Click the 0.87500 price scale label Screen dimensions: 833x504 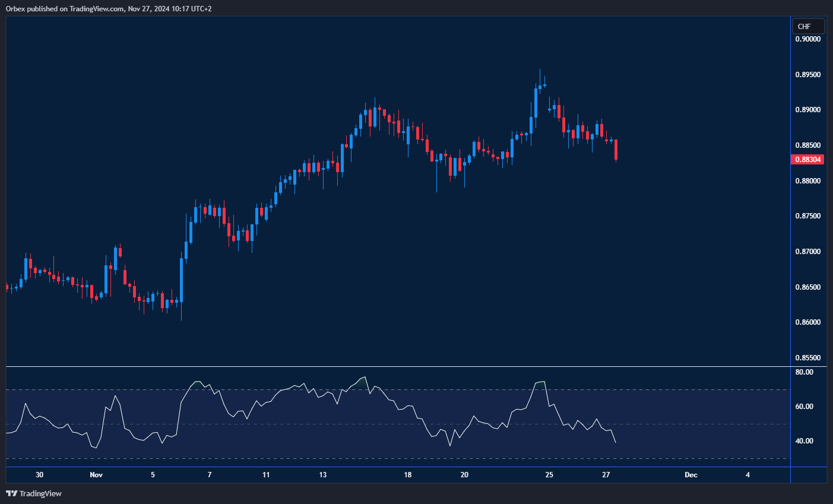click(807, 216)
